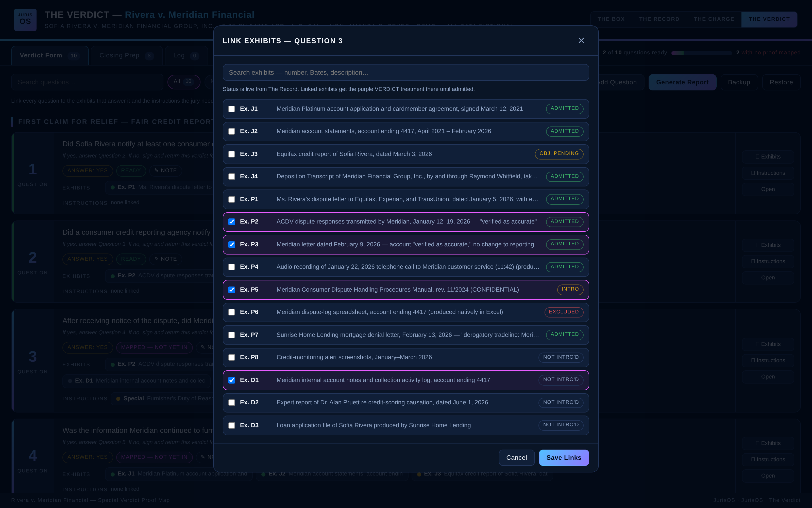The image size is (812, 508).
Task: Uncheck the Ex. P3 Meridian letter checkbox
Action: [231, 245]
